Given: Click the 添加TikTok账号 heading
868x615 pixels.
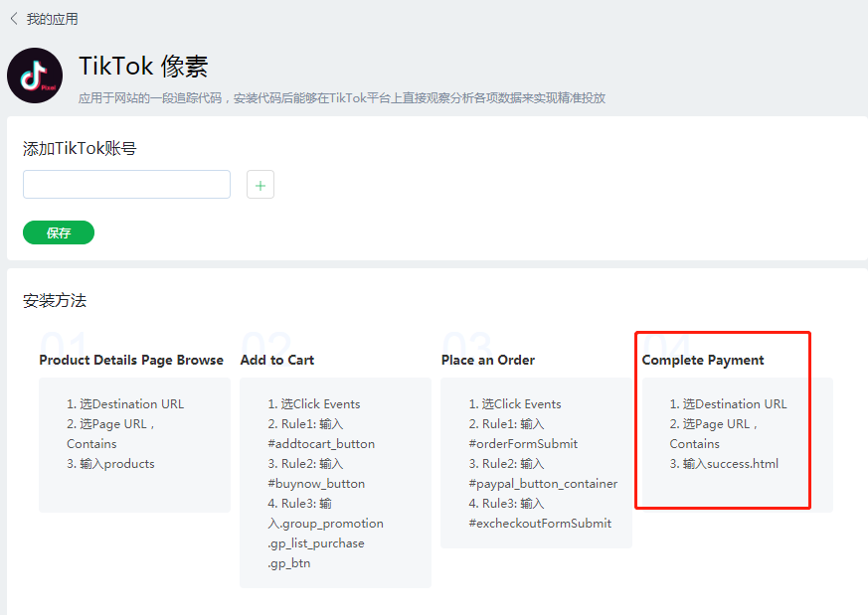Looking at the screenshot, I should click(80, 149).
